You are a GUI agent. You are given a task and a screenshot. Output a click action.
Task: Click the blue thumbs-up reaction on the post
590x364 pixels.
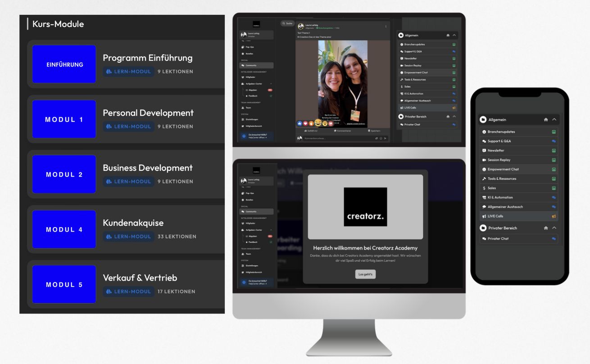299,123
